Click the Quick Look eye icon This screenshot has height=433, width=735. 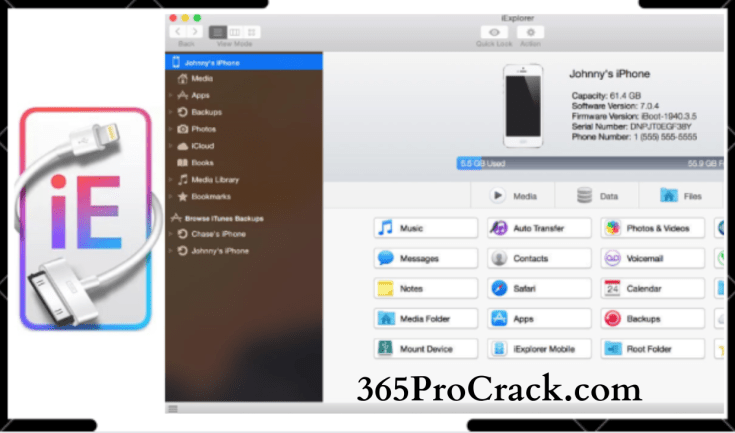pos(494,32)
